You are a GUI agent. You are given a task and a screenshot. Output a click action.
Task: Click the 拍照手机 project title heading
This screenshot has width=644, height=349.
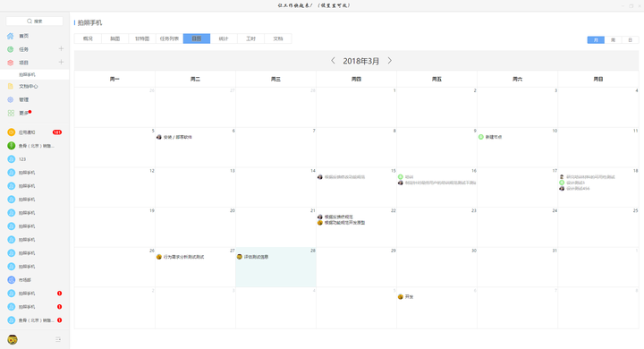tap(89, 23)
